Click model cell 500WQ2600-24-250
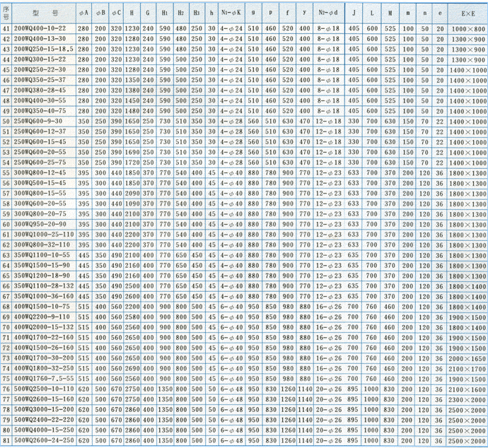This screenshot has height=448, width=488. (43, 441)
